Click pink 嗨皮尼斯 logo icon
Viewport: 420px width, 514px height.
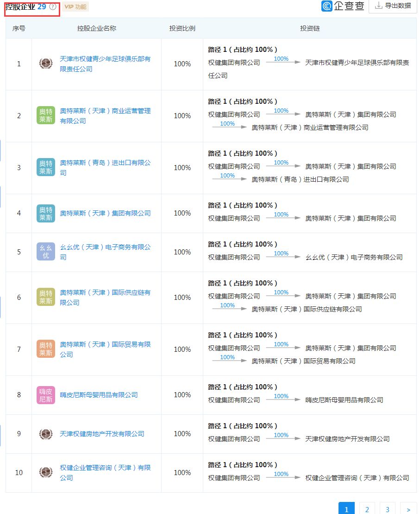46,395
